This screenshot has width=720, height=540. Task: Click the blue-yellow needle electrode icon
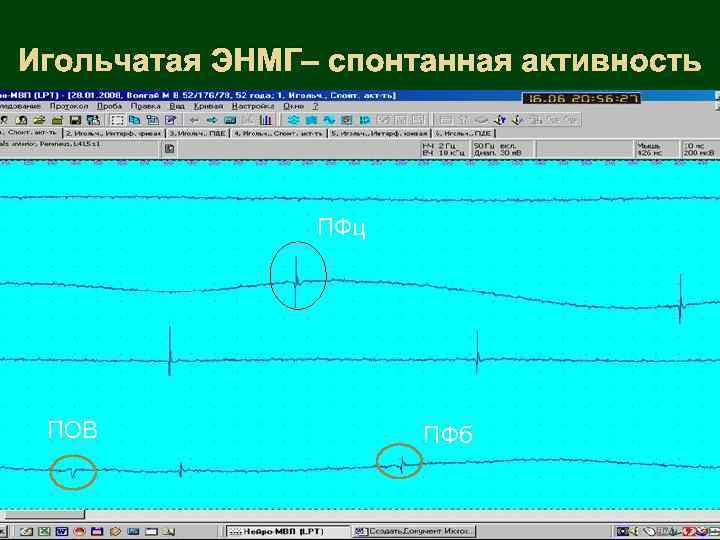(x=499, y=120)
